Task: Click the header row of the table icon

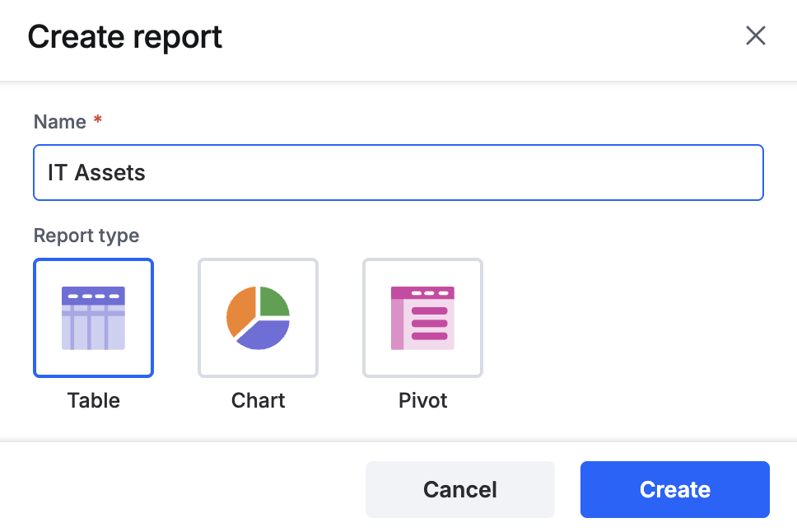Action: point(94,296)
